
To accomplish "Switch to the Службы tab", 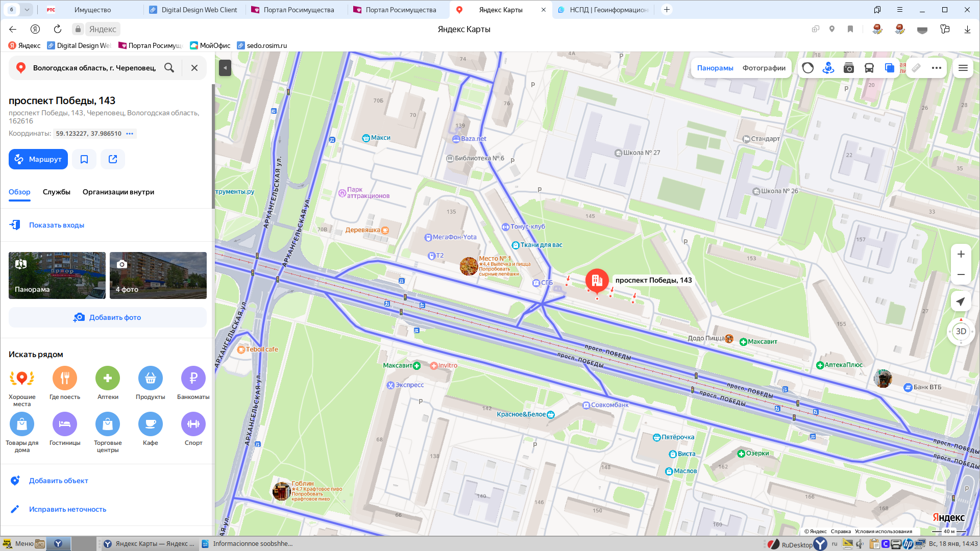I will (57, 192).
